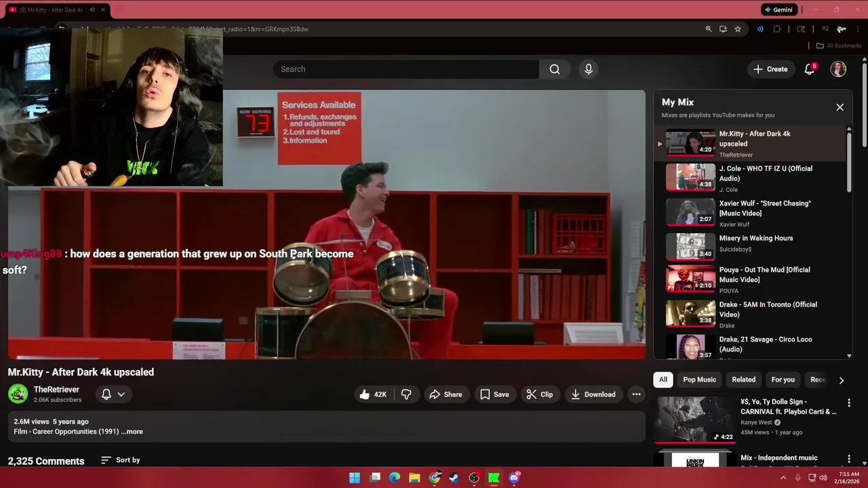The height and width of the screenshot is (488, 868).
Task: Play Misery in Waking Hours from mix
Action: click(x=751, y=247)
